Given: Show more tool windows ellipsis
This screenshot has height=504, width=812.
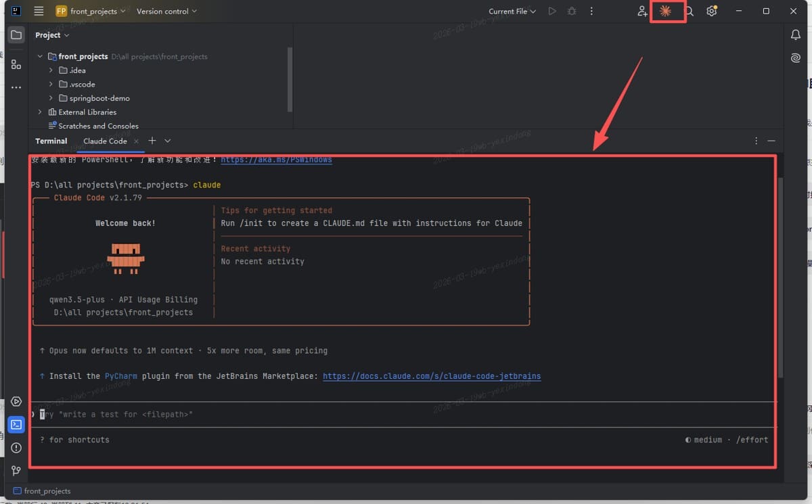Looking at the screenshot, I should click(x=16, y=87).
